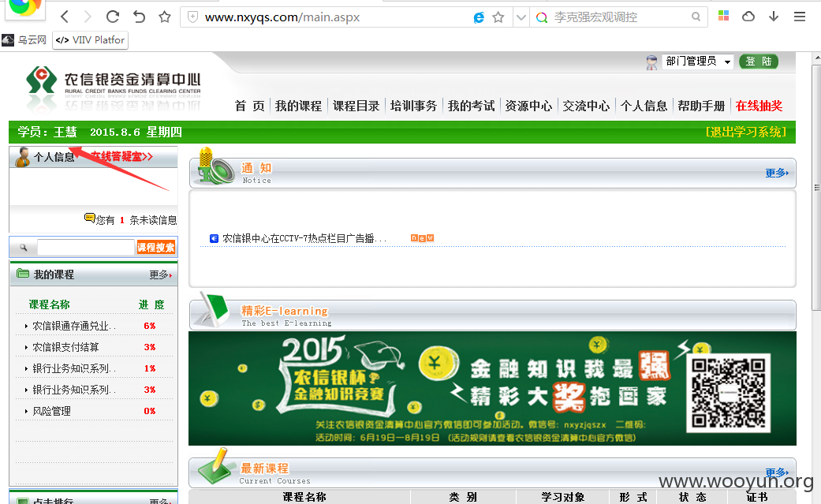Screen dimensions: 821x504
Task: Bookmark page with the toolbar star icon
Action: point(165,17)
